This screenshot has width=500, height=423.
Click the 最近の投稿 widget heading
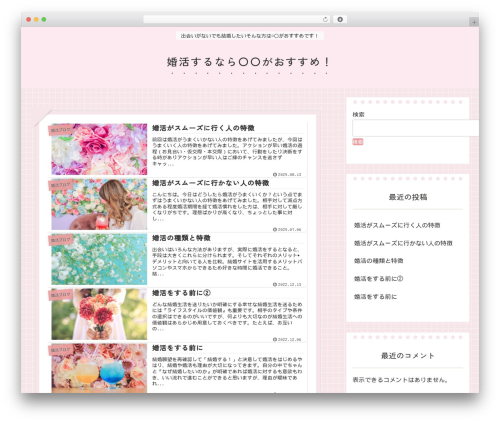point(408,197)
